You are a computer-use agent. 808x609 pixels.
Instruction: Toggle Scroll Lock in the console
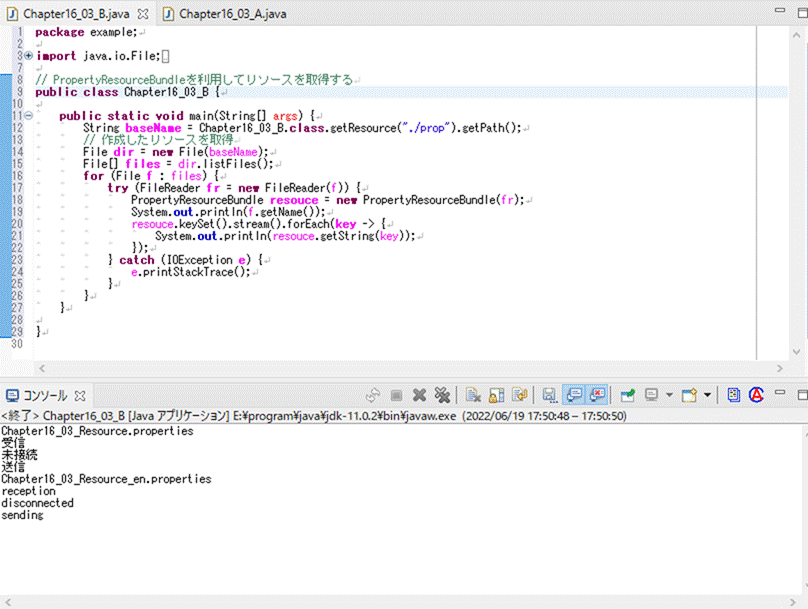pyautogui.click(x=496, y=395)
